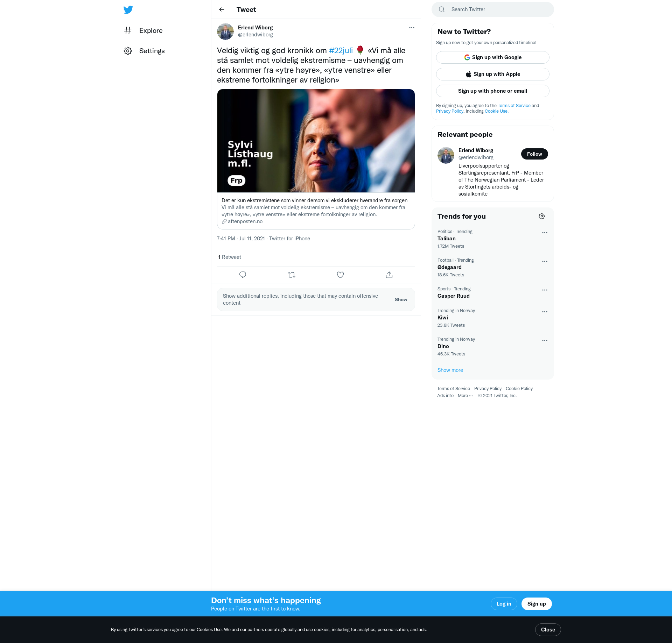Click the Twitter bird logo

[128, 10]
